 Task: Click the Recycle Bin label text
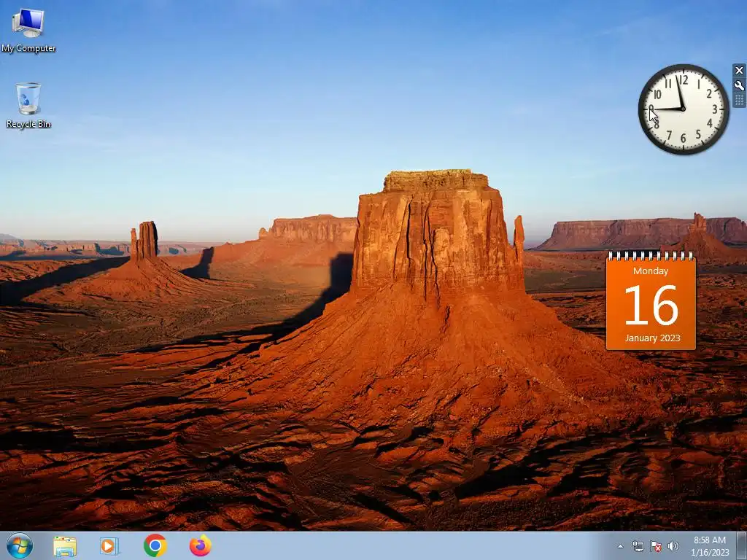tap(28, 124)
